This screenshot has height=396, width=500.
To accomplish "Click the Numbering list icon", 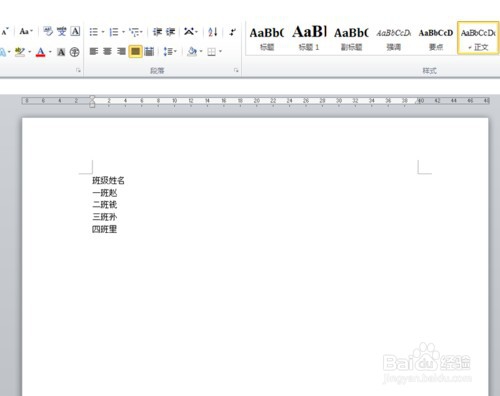I will coord(114,32).
